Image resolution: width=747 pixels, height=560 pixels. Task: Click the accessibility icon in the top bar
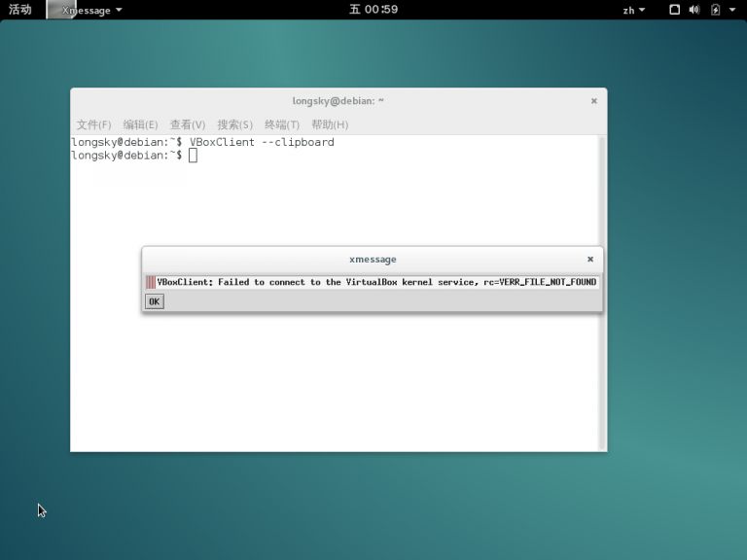tap(675, 10)
